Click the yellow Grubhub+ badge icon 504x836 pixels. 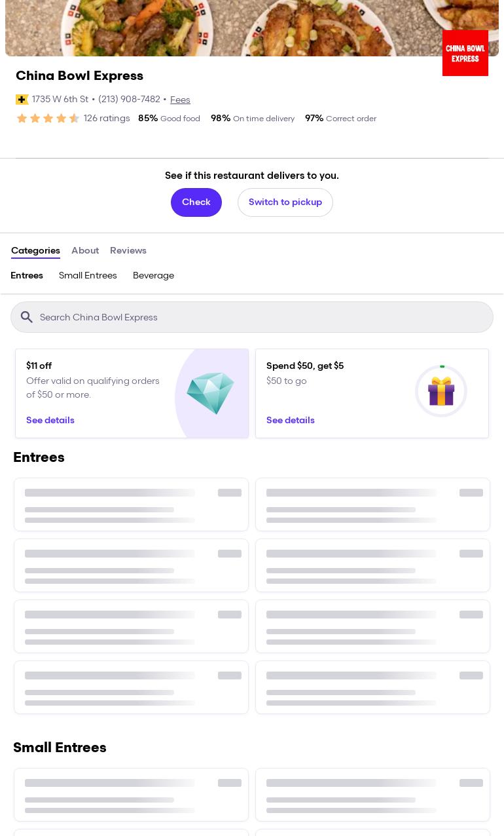point(22,100)
